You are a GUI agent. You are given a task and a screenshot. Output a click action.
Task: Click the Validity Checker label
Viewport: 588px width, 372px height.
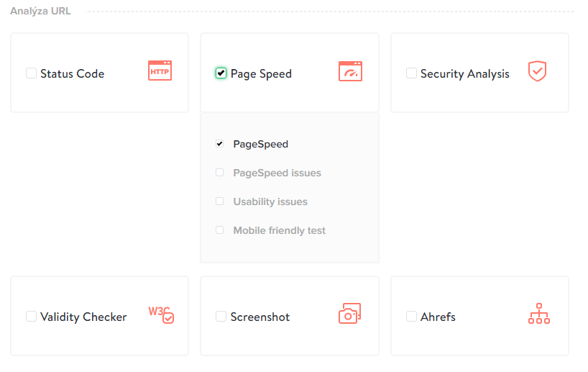(x=83, y=317)
